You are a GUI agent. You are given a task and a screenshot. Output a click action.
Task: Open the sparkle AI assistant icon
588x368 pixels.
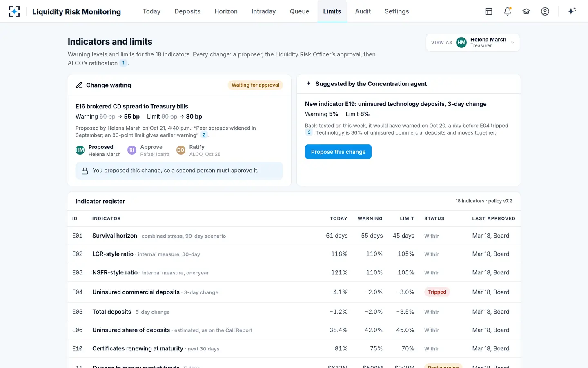(x=572, y=11)
